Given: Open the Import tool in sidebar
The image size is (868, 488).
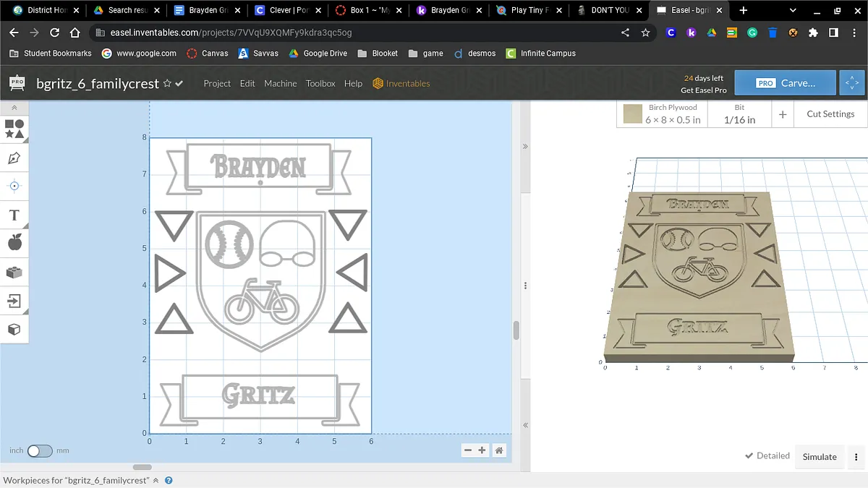Looking at the screenshot, I should coord(14,300).
